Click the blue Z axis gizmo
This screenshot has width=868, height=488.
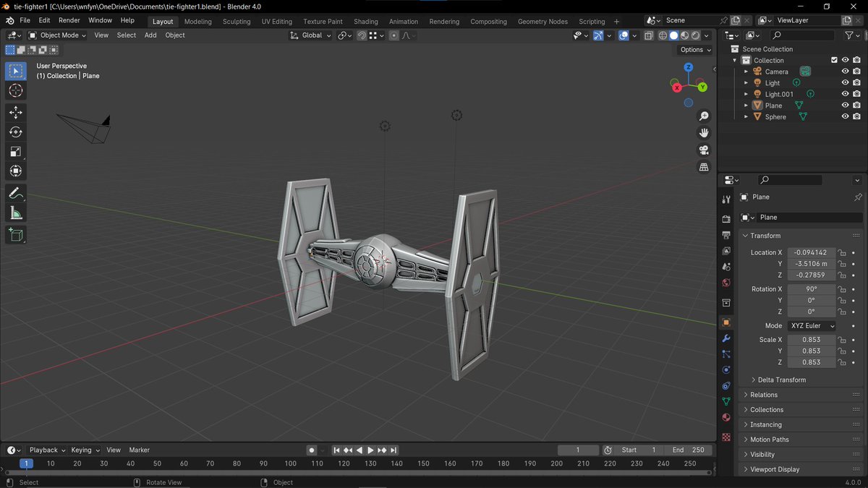(x=689, y=67)
